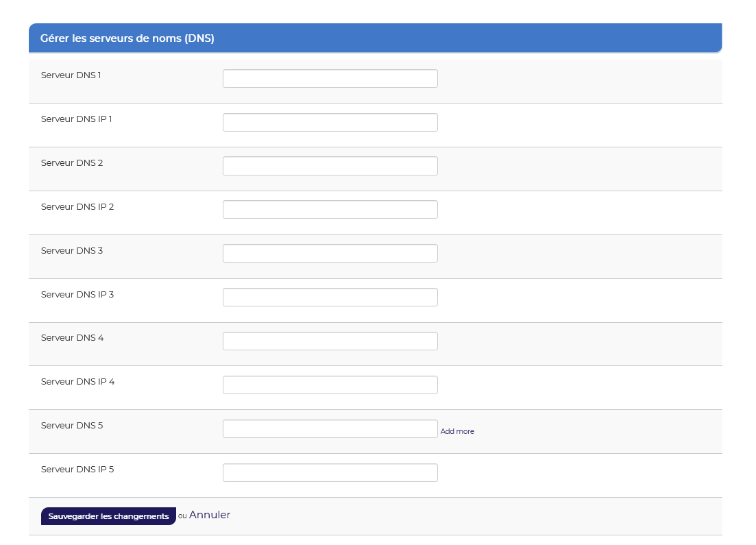Click the Add more link

[457, 432]
